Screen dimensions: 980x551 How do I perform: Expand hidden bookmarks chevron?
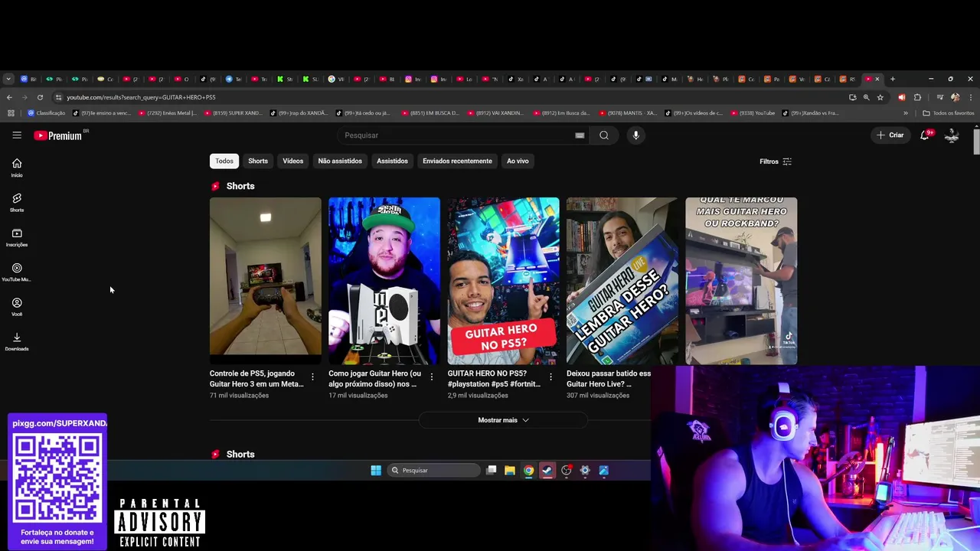(x=906, y=113)
